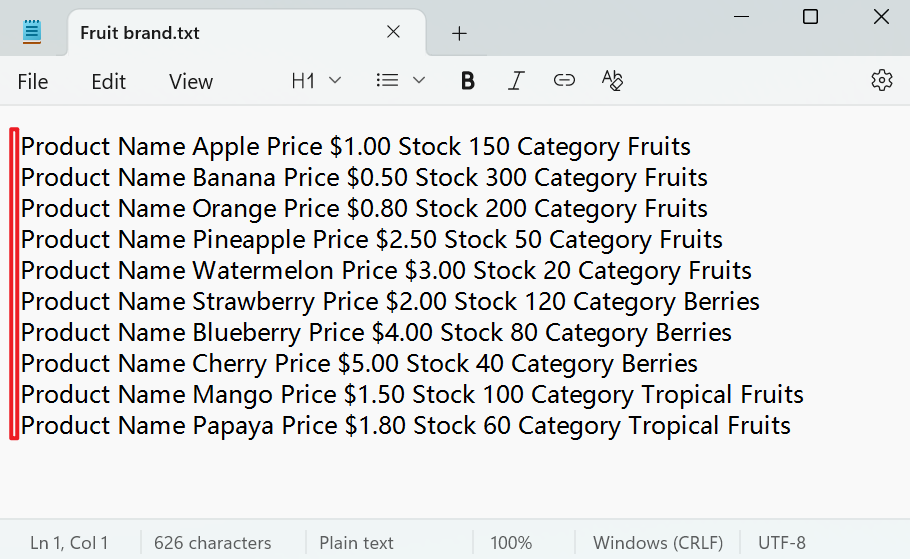The width and height of the screenshot is (910, 559).
Task: Click the UTF-8 encoding indicator
Action: (781, 543)
